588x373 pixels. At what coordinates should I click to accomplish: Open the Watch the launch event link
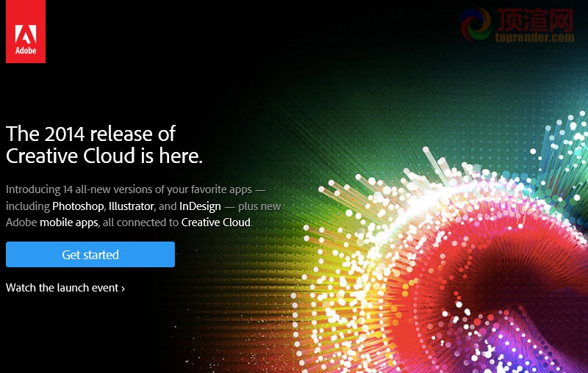pyautogui.click(x=65, y=288)
